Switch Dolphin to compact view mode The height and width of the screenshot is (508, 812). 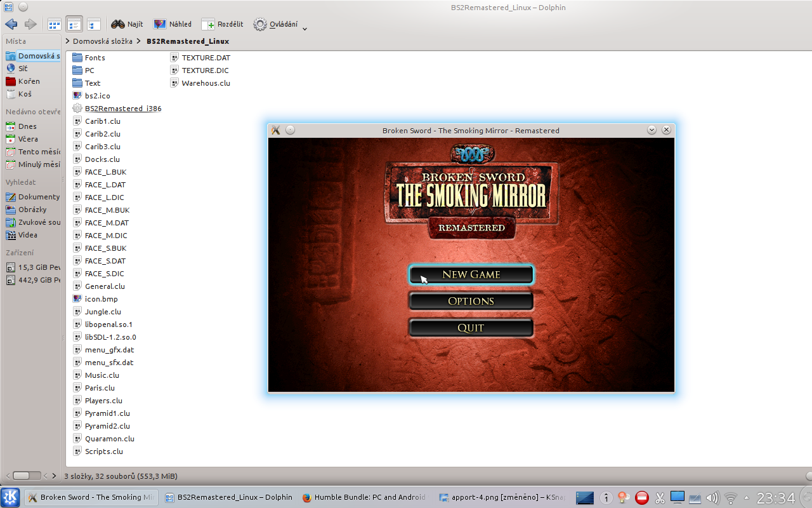[x=74, y=24]
